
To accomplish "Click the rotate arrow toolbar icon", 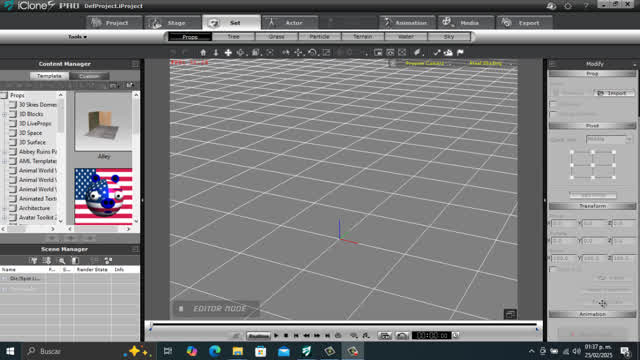I will click(x=312, y=52).
